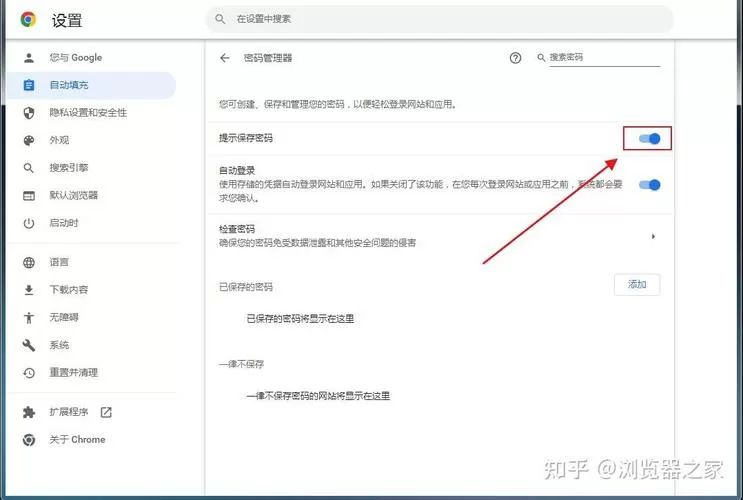Open password manager help question mark
The height and width of the screenshot is (500, 743).
coord(515,58)
